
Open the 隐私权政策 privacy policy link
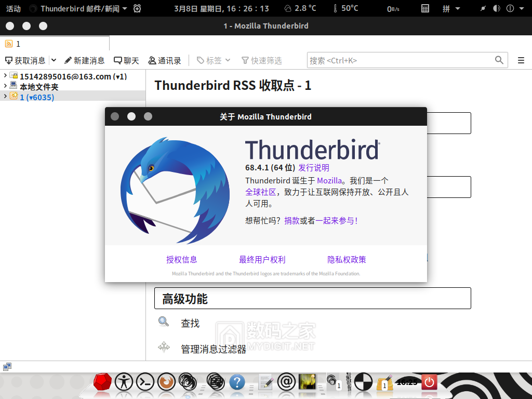coord(347,260)
